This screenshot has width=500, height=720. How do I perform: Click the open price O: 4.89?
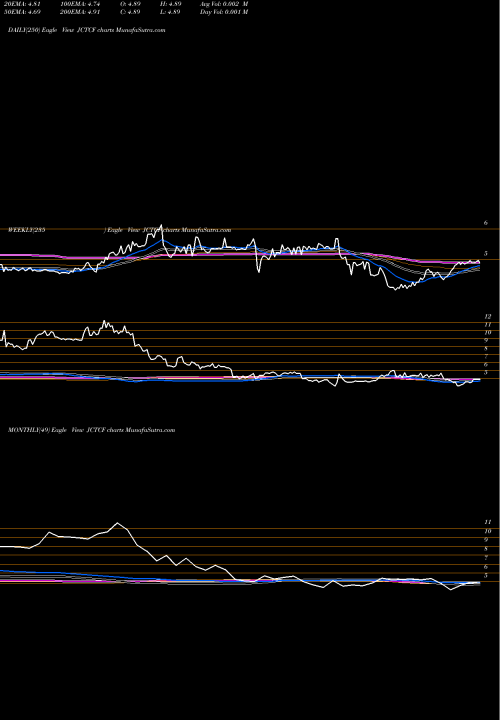(131, 3)
